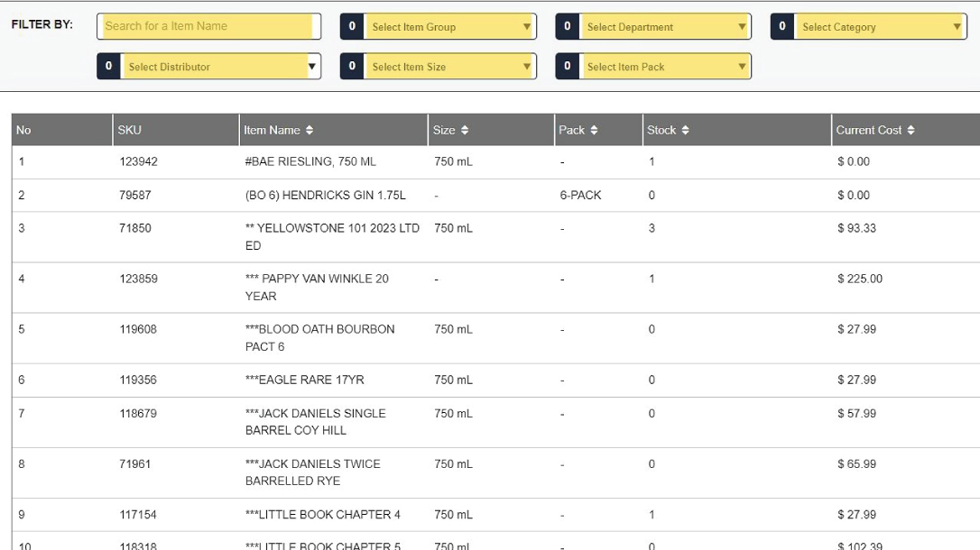
Task: Toggle sorting on the Stock column
Action: [x=685, y=131]
